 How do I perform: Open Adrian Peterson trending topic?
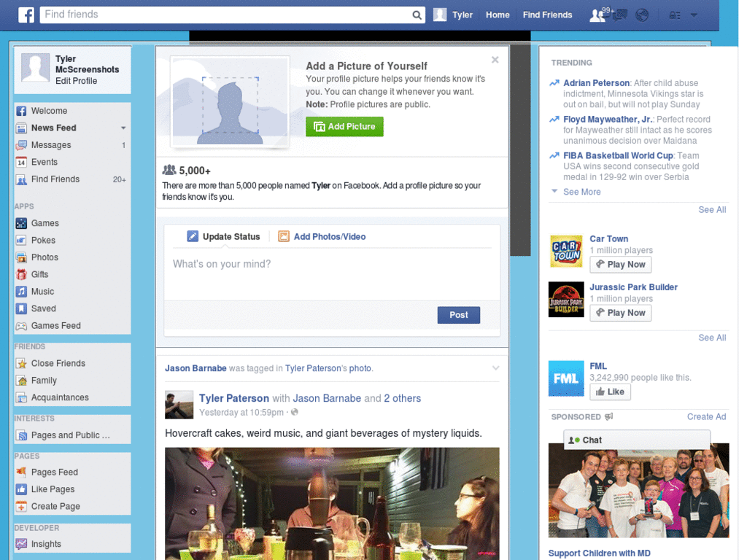(x=596, y=83)
